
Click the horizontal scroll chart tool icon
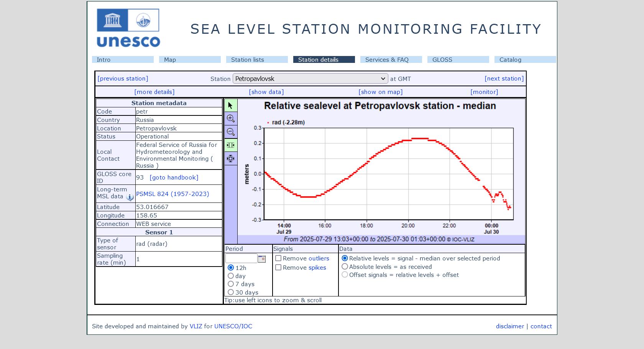point(231,145)
